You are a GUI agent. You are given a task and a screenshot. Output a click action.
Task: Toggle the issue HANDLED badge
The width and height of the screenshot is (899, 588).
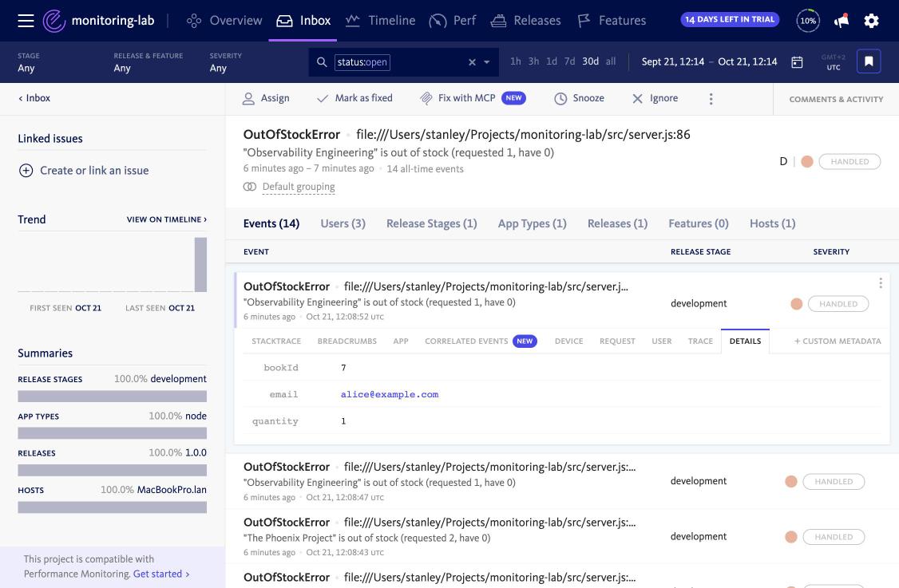849,162
